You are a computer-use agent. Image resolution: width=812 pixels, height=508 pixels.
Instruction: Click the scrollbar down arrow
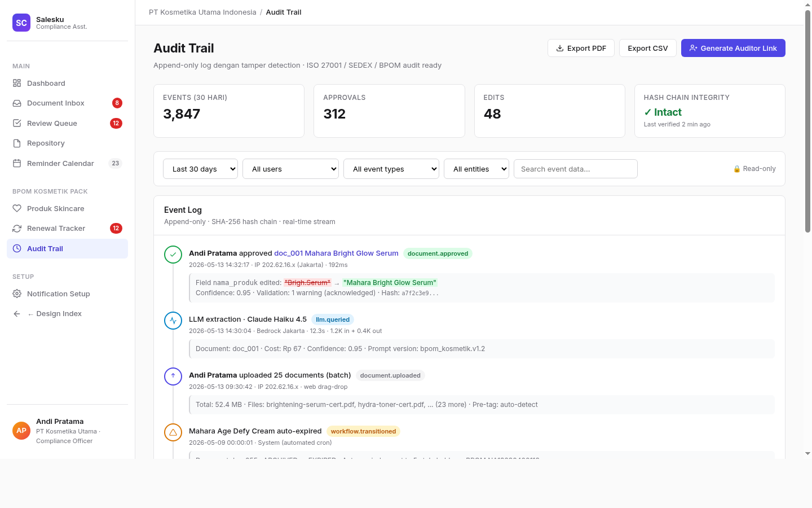point(807,453)
